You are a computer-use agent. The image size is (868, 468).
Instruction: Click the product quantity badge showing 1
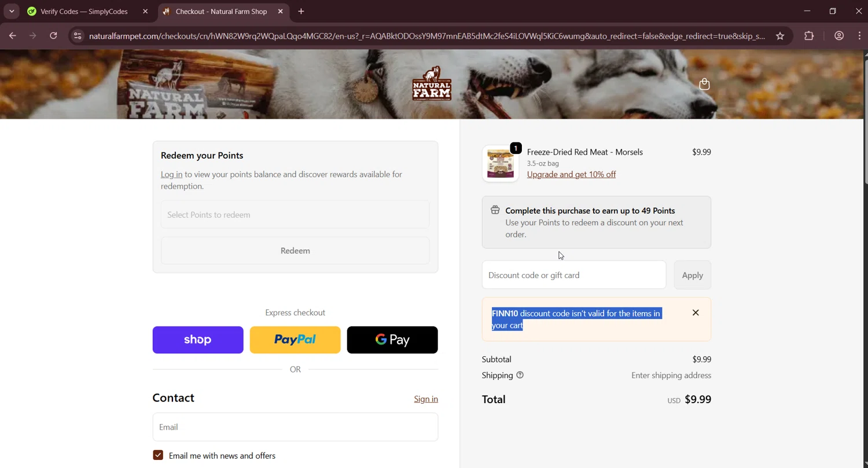pos(516,148)
